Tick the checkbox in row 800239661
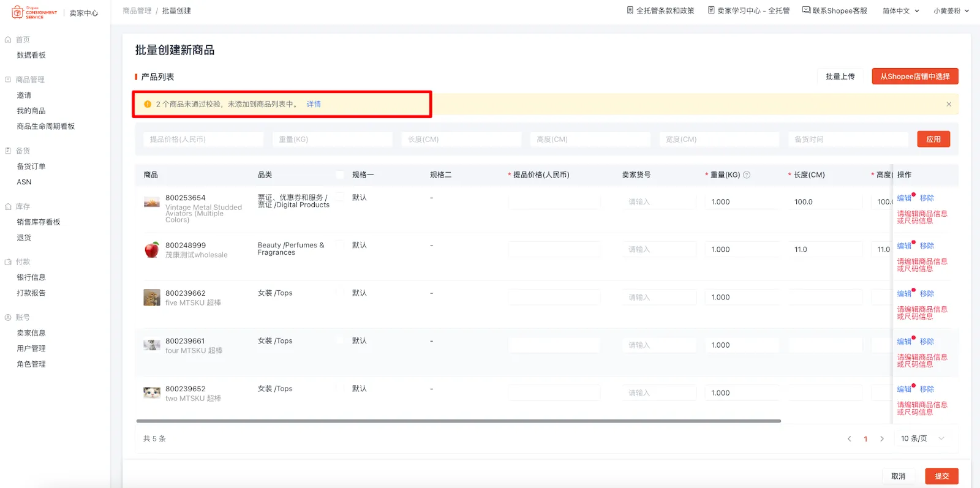 pos(340,341)
